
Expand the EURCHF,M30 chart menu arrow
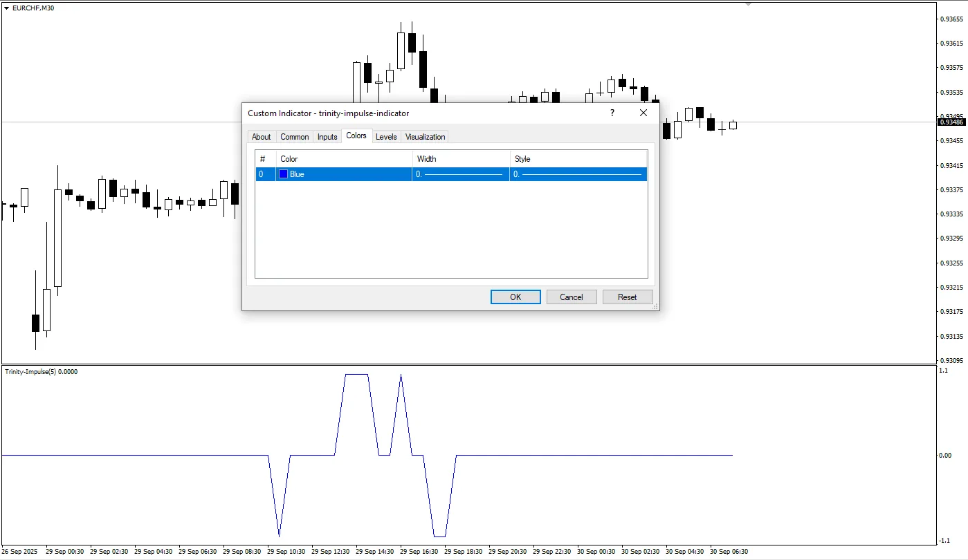[x=7, y=8]
